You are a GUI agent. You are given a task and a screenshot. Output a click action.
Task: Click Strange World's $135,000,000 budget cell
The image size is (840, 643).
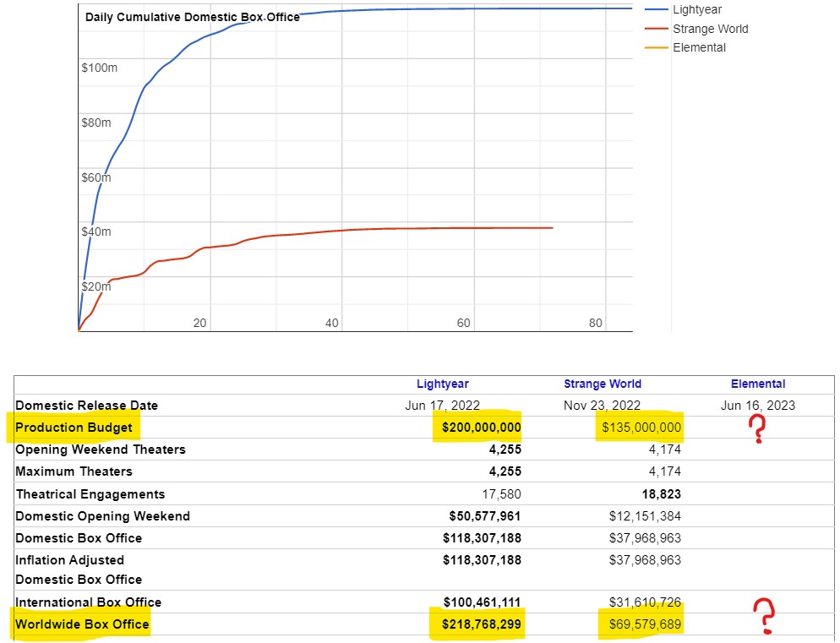pos(641,428)
